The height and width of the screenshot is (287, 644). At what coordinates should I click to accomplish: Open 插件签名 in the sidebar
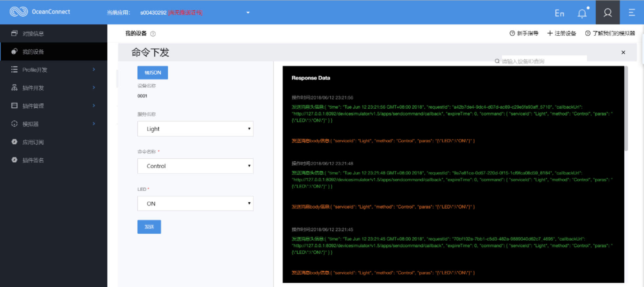(54, 160)
